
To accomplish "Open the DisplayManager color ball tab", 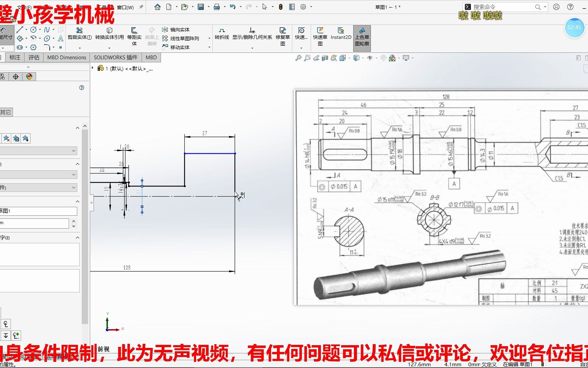I will tap(29, 77).
